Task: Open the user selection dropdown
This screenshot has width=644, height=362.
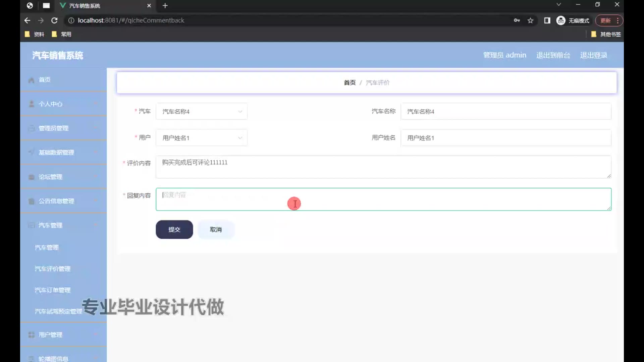Action: pos(201,138)
